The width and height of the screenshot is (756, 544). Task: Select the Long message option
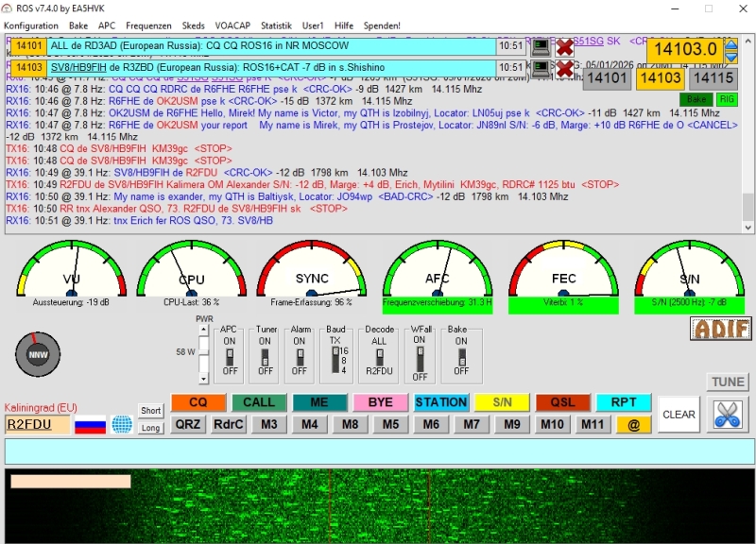[x=150, y=428]
